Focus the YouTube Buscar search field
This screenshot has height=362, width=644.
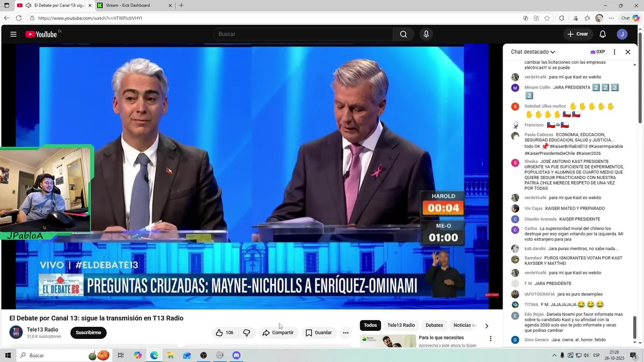click(303, 34)
